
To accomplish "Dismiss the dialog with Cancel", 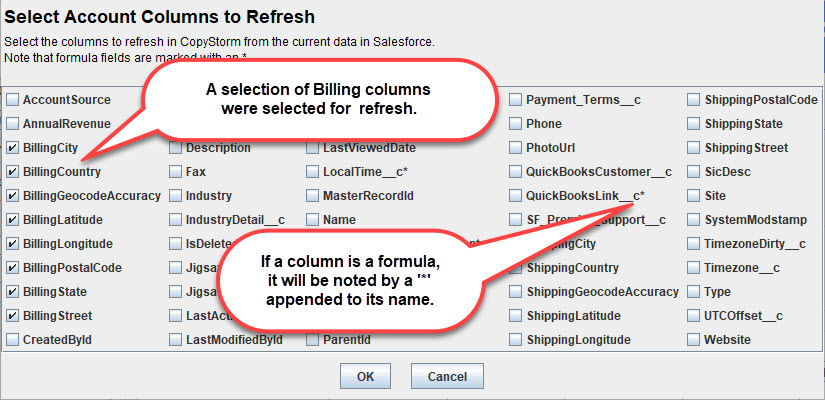I will click(x=447, y=376).
